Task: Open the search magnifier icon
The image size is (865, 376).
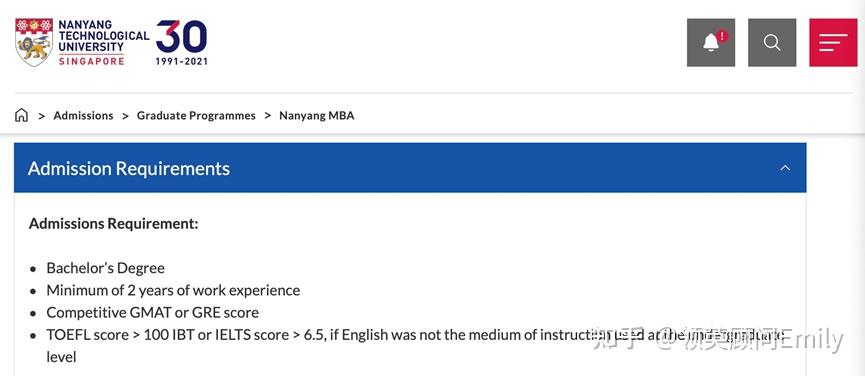Action: (x=772, y=42)
